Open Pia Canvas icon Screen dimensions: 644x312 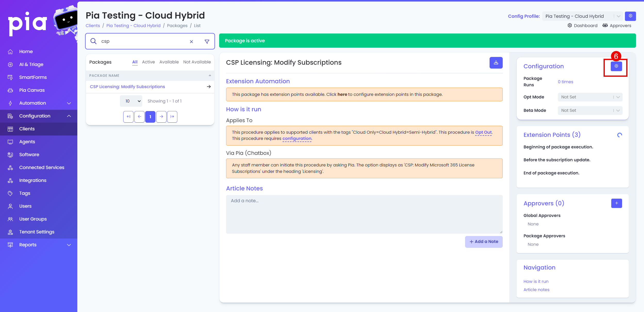10,90
